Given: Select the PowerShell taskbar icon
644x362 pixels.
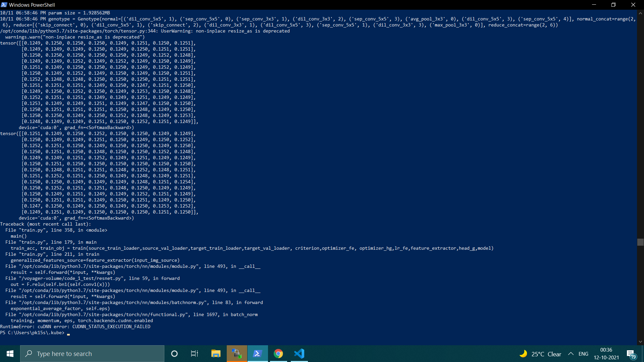Looking at the screenshot, I should [258, 354].
